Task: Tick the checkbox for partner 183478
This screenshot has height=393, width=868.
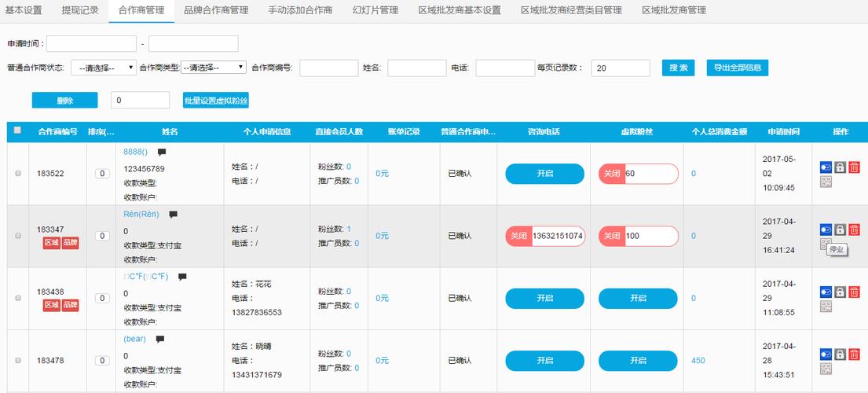Action: tap(18, 360)
